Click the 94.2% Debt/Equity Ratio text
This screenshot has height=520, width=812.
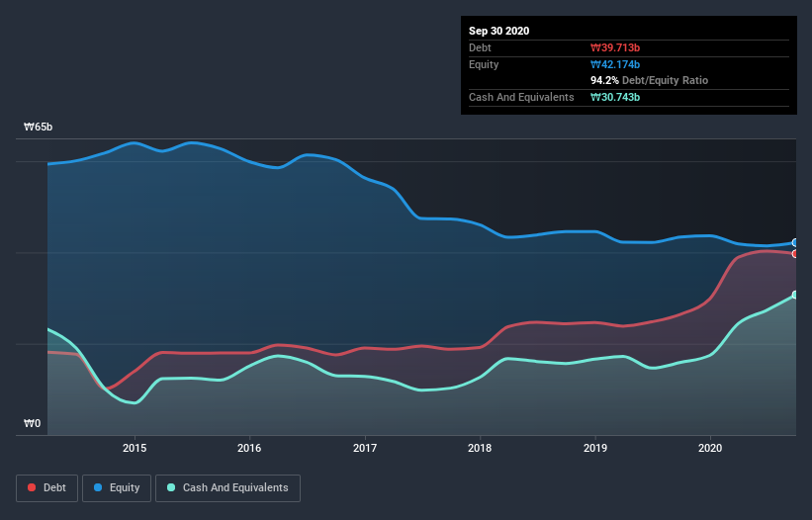(x=650, y=80)
